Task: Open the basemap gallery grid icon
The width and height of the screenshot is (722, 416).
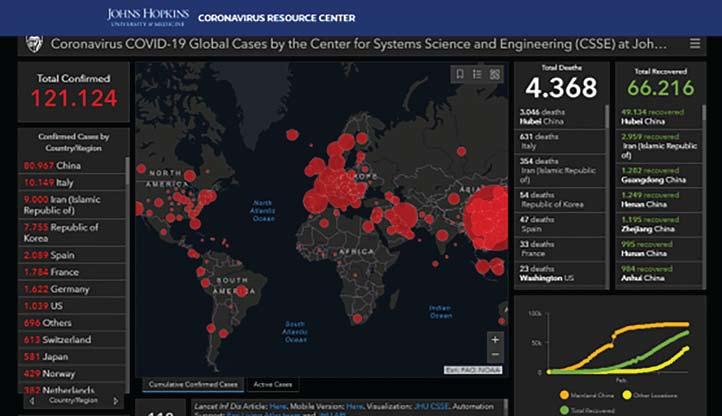Action: click(495, 74)
